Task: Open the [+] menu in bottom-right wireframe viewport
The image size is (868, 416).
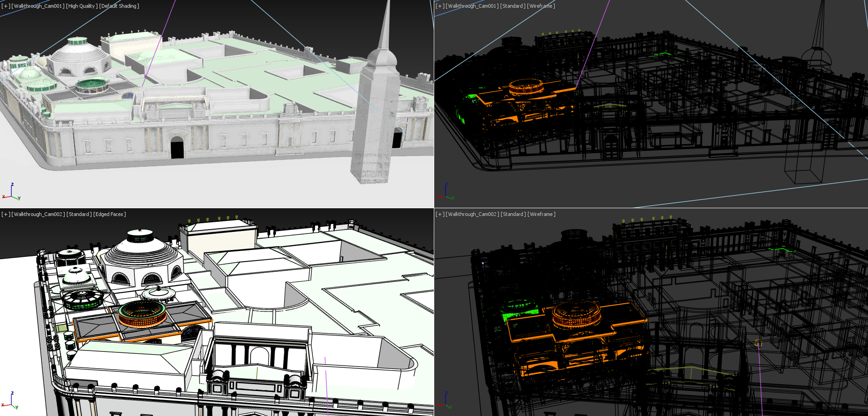Action: 440,214
